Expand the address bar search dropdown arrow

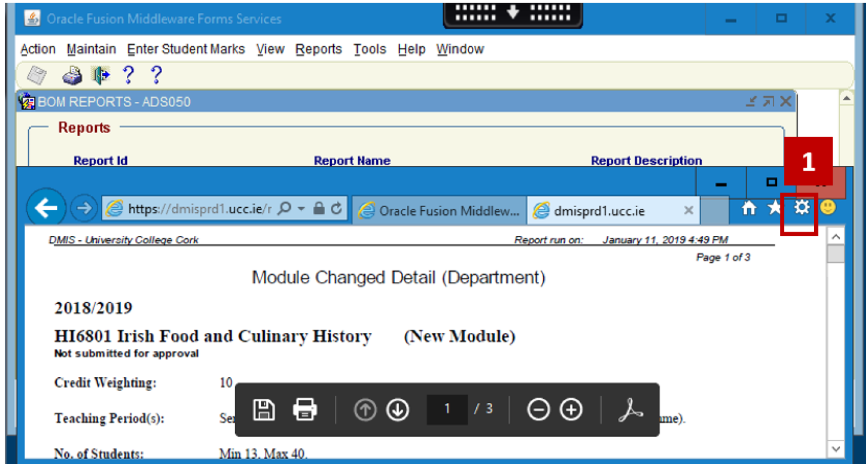pyautogui.click(x=301, y=208)
